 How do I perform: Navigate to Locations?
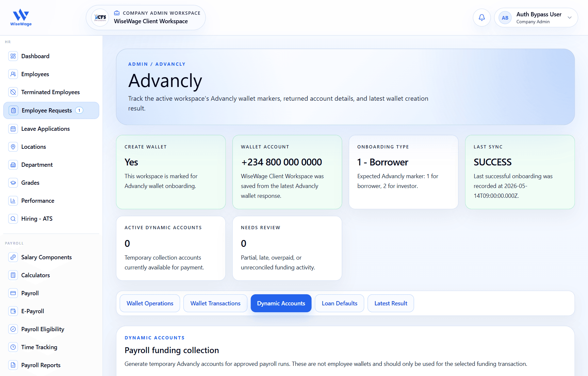click(51, 147)
